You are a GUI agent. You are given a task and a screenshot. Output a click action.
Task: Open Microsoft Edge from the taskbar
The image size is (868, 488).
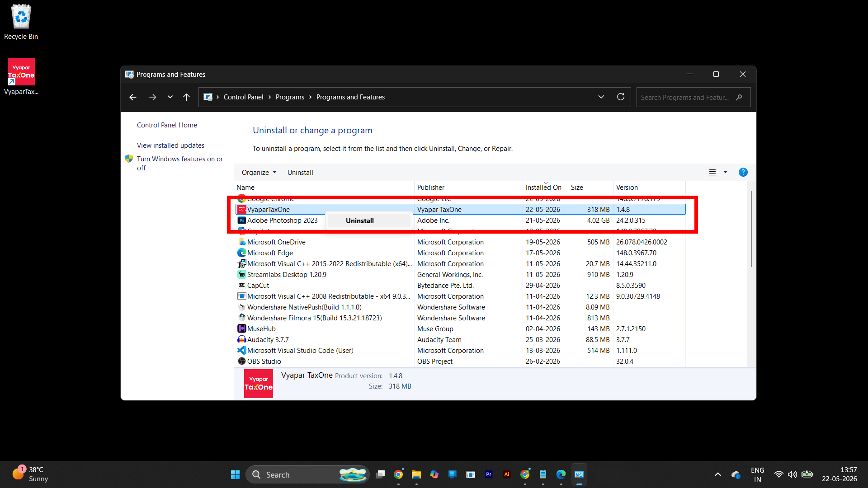tap(561, 474)
